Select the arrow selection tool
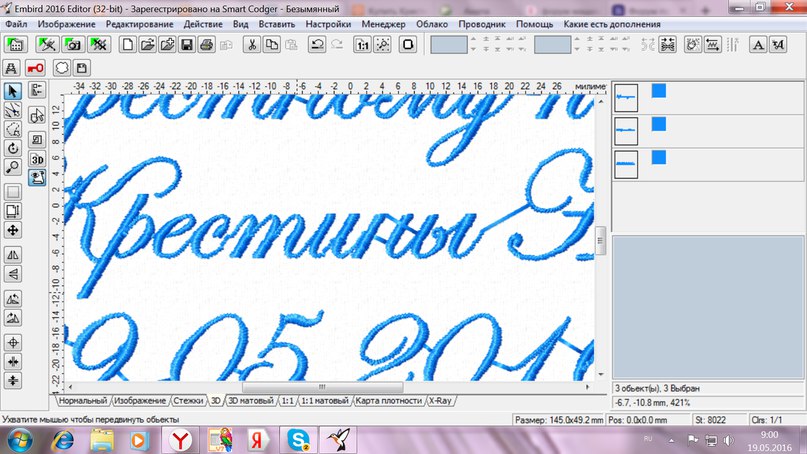807x454 pixels. (x=13, y=91)
